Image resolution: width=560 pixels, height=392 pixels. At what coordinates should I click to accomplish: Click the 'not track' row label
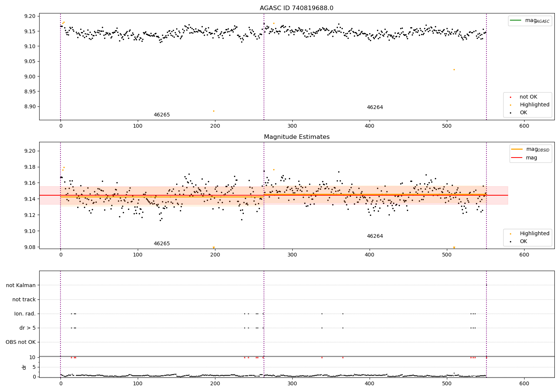click(x=24, y=300)
